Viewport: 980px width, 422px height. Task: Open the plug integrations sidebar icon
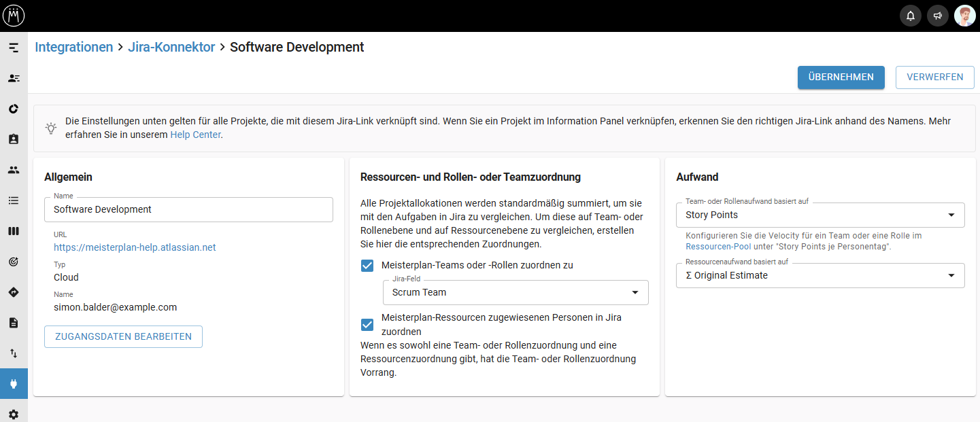(14, 384)
